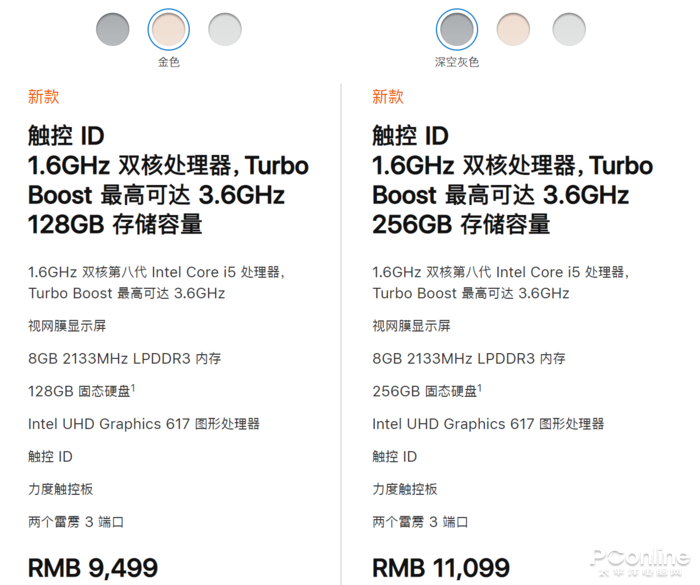Select gold swatch for 256GB model
Image resolution: width=700 pixels, height=585 pixels.
click(x=513, y=29)
